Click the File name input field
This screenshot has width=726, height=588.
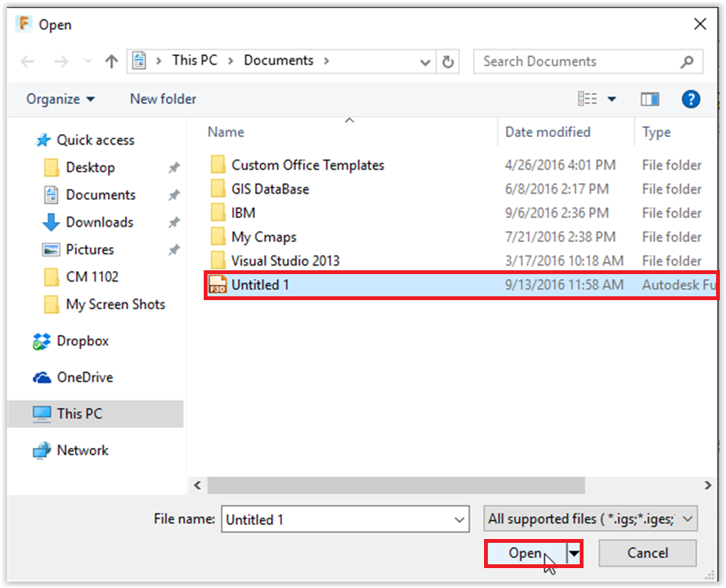[337, 519]
